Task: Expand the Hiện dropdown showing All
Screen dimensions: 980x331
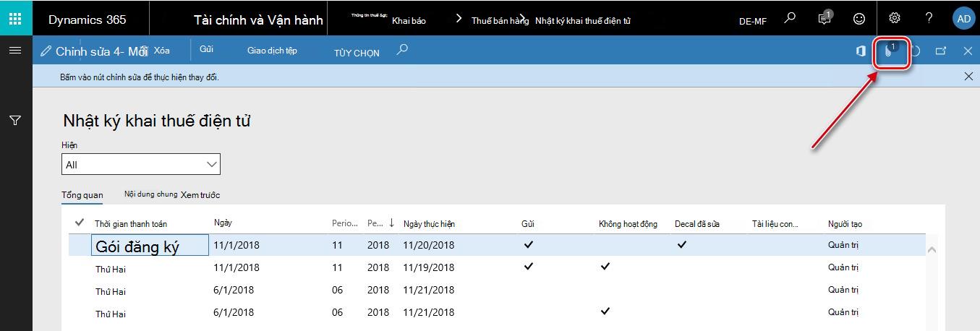Action: pyautogui.click(x=141, y=164)
